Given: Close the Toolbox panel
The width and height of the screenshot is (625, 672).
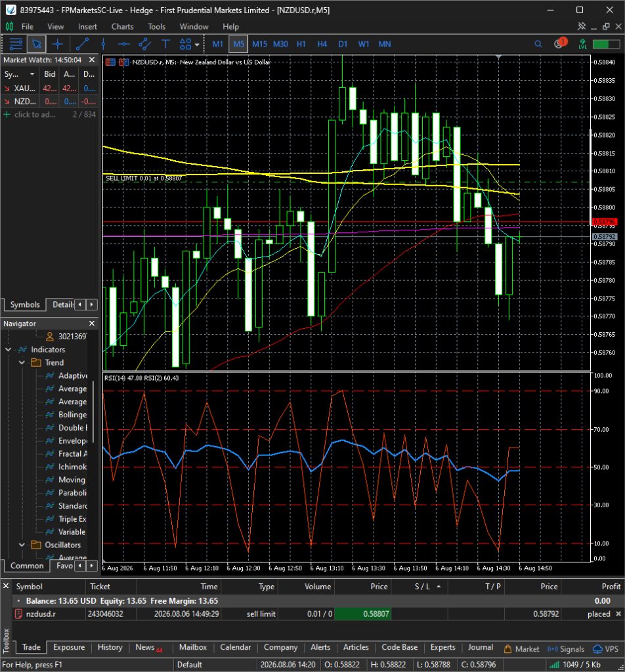Looking at the screenshot, I should 6,585.
